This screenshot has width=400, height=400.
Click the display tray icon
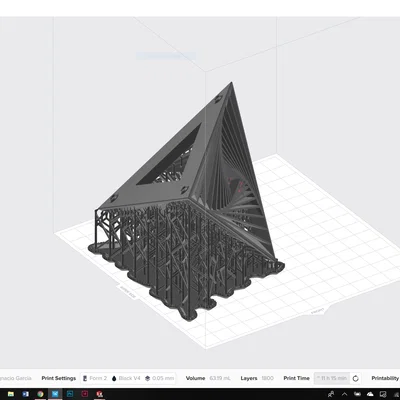click(x=383, y=394)
